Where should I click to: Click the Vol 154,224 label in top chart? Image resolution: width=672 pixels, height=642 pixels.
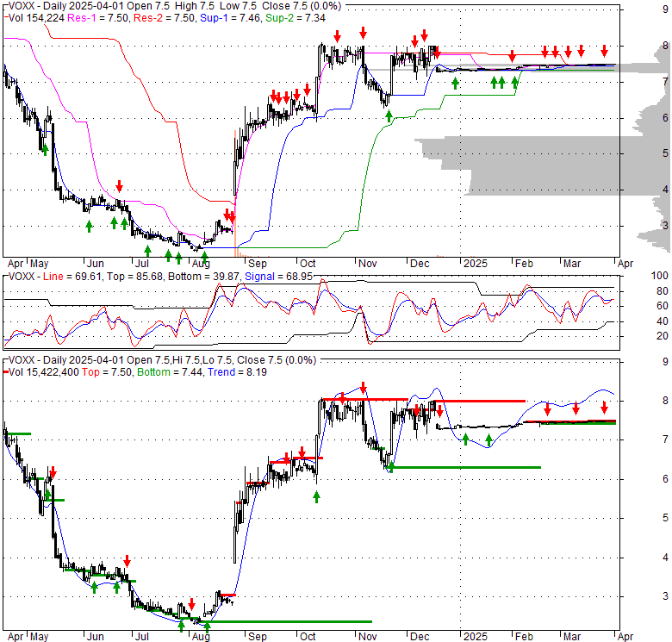[36, 18]
